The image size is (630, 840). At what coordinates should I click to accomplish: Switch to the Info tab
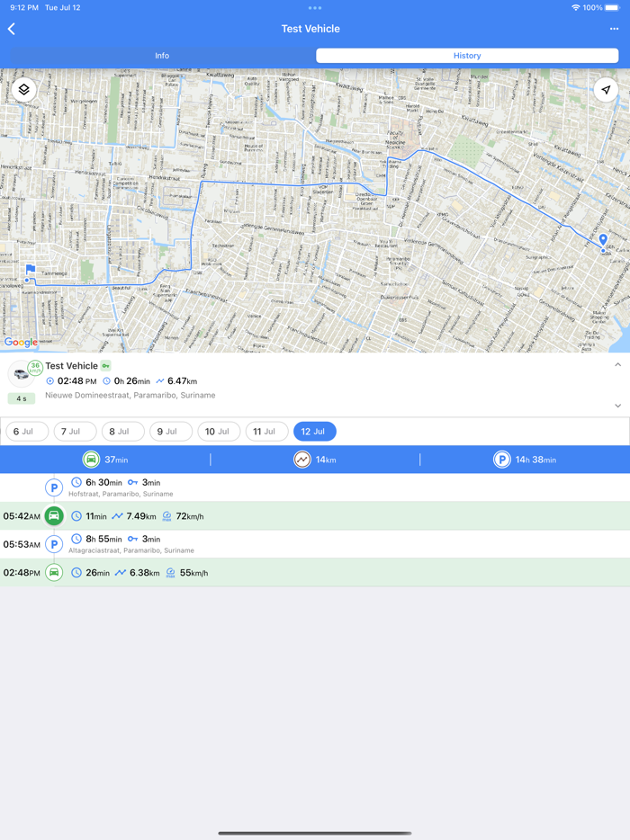[162, 56]
